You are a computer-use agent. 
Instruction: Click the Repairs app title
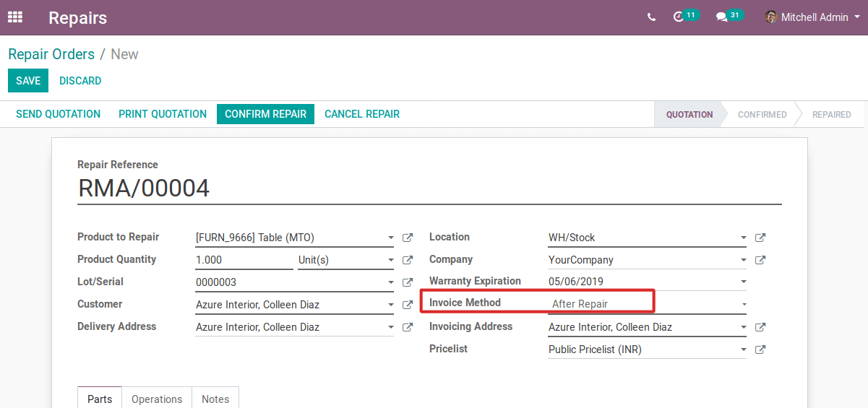point(78,18)
